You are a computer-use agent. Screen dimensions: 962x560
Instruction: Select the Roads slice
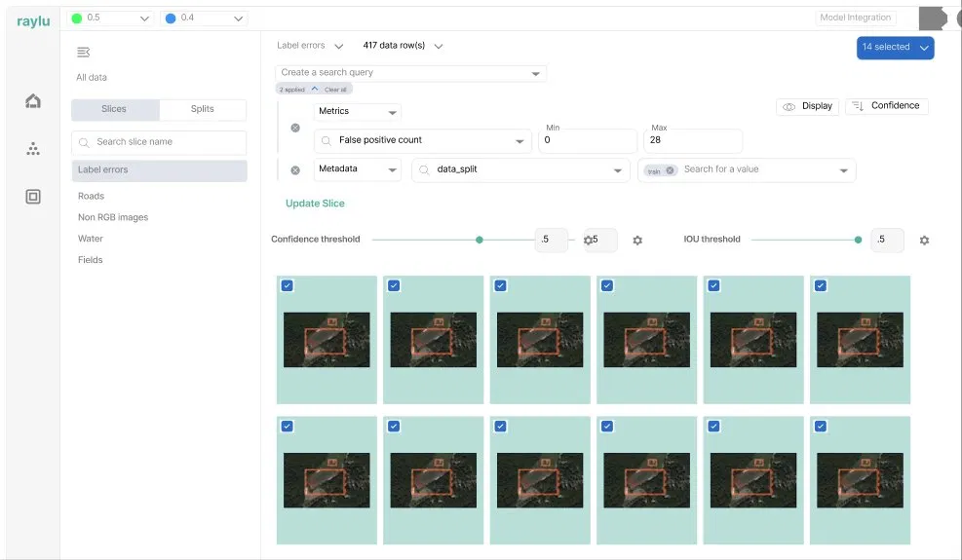pyautogui.click(x=91, y=197)
